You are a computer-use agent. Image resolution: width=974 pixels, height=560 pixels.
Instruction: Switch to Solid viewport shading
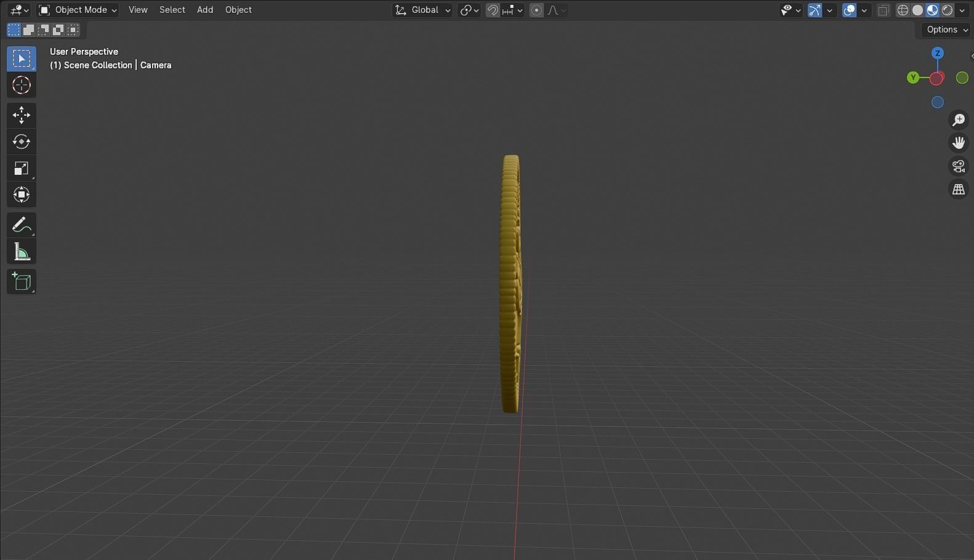click(917, 10)
